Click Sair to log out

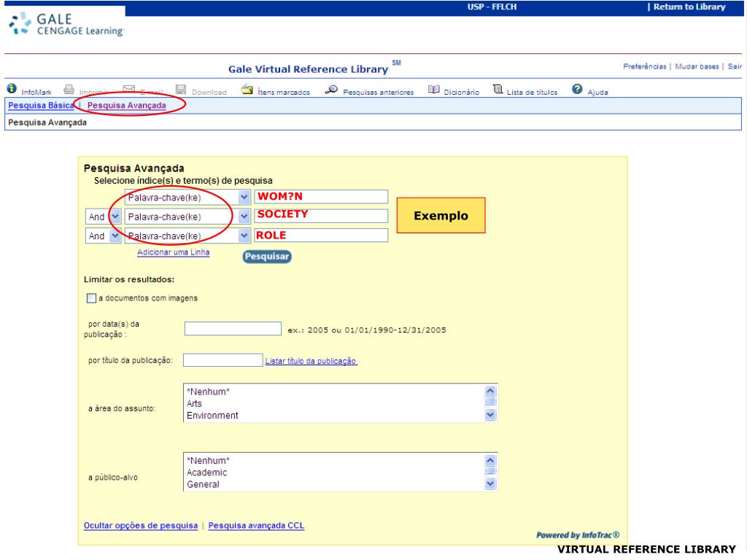click(734, 66)
